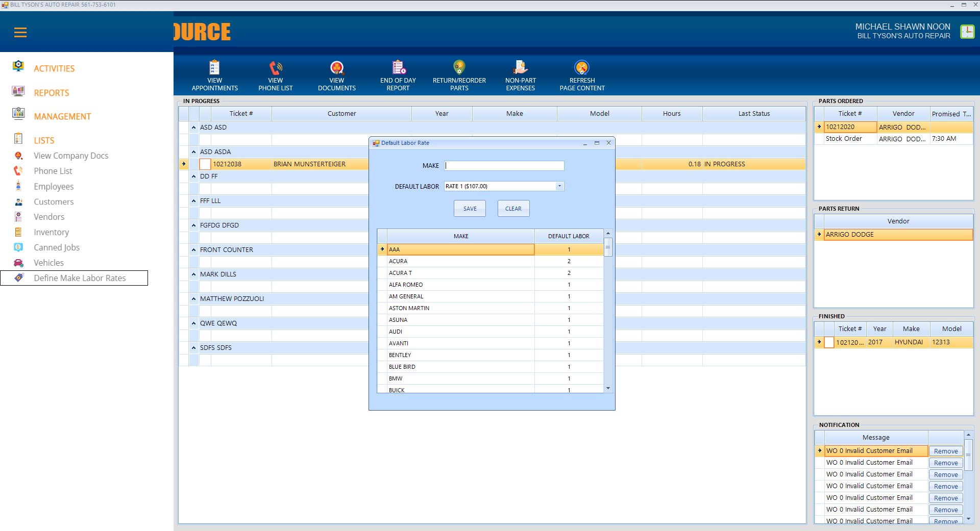
Task: Click inside the Make text field
Action: pos(504,166)
